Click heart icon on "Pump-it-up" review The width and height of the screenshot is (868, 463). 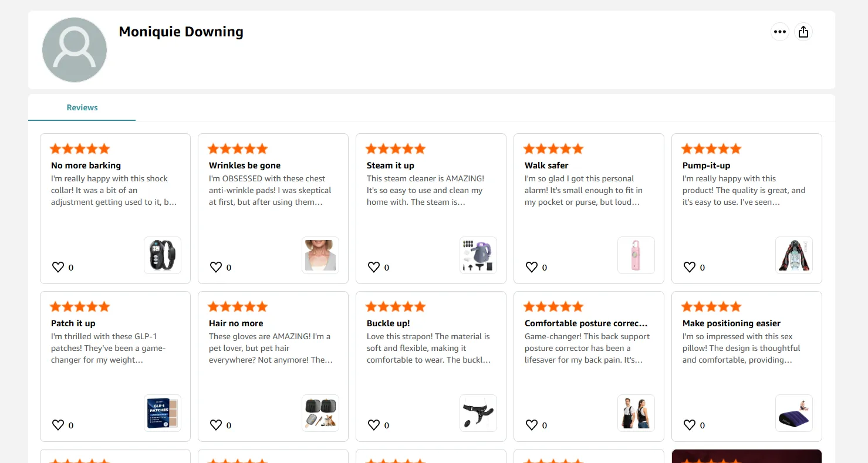tap(690, 268)
